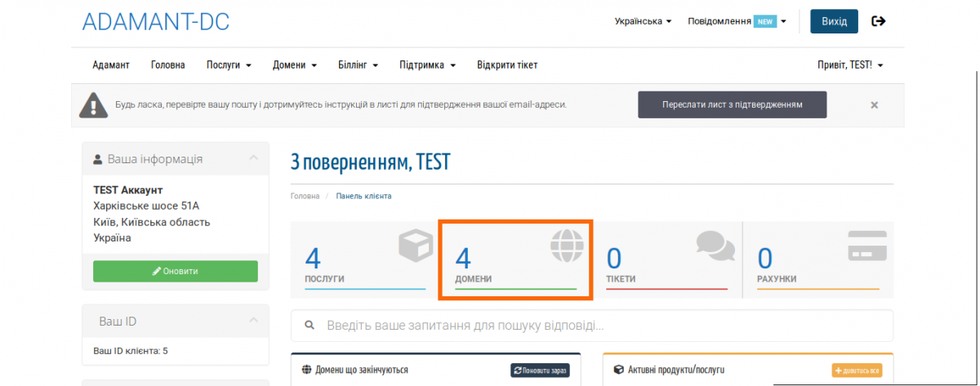Collapse the Ваша інформація panel
The width and height of the screenshot is (980, 386).
click(x=253, y=158)
